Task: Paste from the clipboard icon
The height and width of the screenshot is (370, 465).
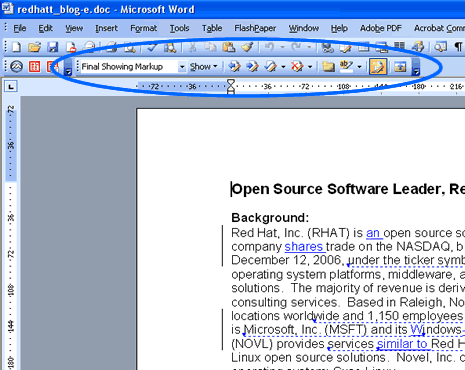Action: 229,47
